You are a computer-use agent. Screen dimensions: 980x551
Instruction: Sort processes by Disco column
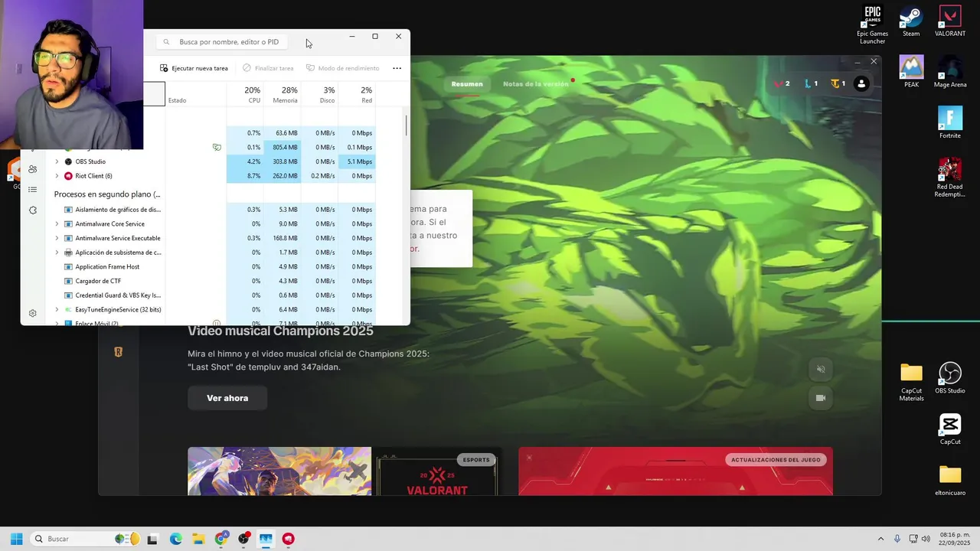pyautogui.click(x=319, y=94)
